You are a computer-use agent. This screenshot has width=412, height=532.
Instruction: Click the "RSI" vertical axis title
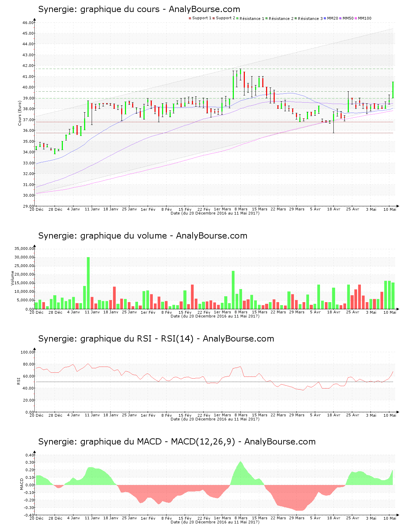point(19,381)
